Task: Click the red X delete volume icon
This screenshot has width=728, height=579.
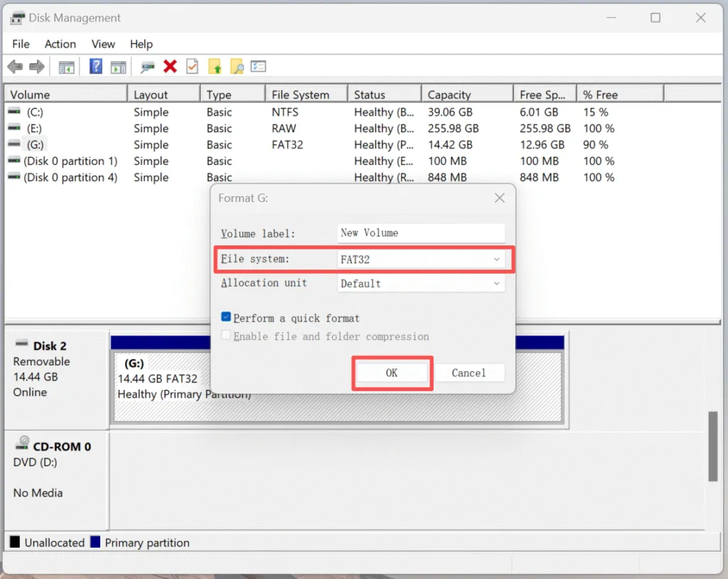Action: (x=171, y=66)
